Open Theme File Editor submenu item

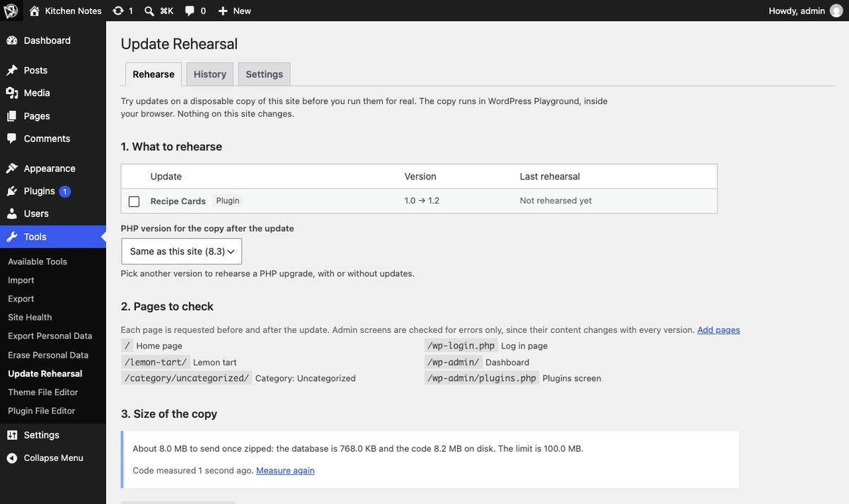tap(43, 392)
